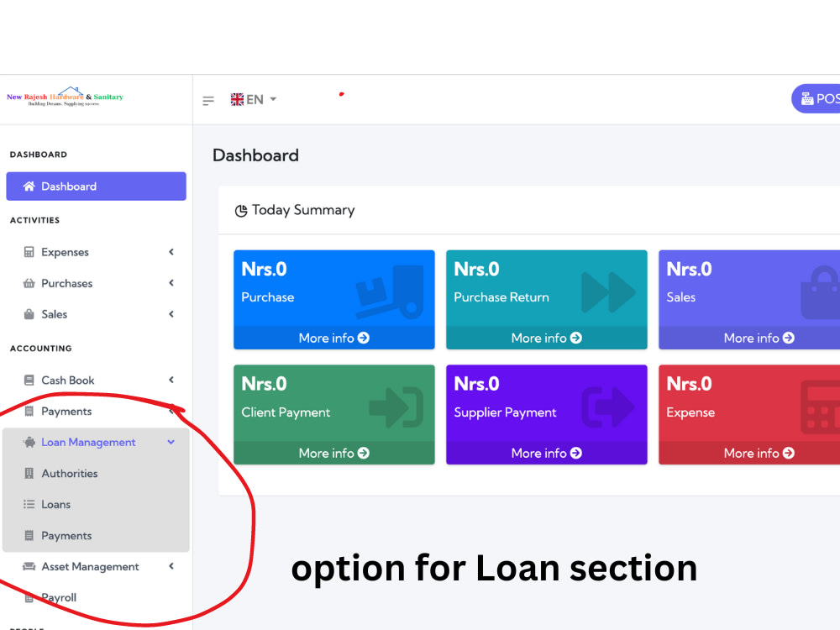Click the Expenses calculator icon

tap(29, 252)
